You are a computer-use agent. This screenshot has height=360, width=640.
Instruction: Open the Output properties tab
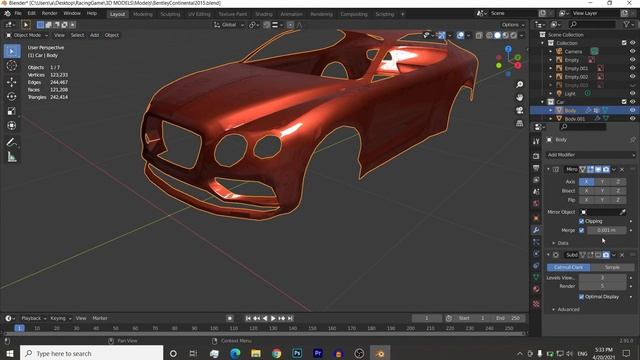(536, 168)
